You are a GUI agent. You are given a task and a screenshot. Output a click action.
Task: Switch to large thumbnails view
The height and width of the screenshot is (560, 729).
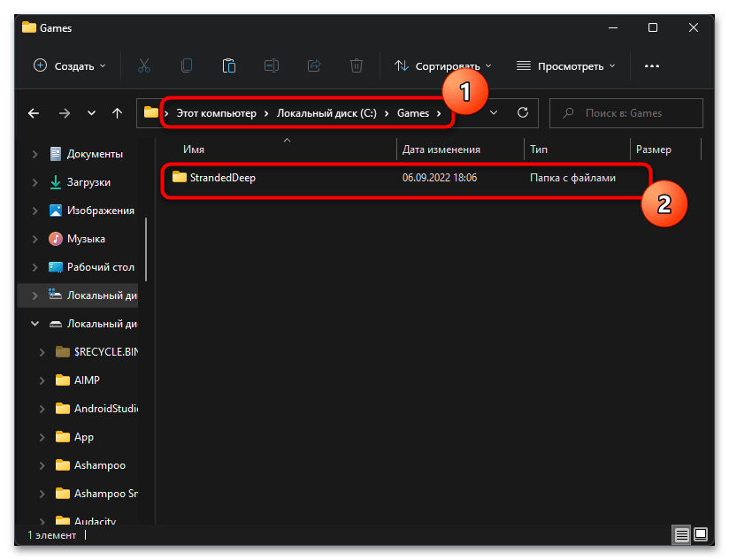(x=701, y=534)
